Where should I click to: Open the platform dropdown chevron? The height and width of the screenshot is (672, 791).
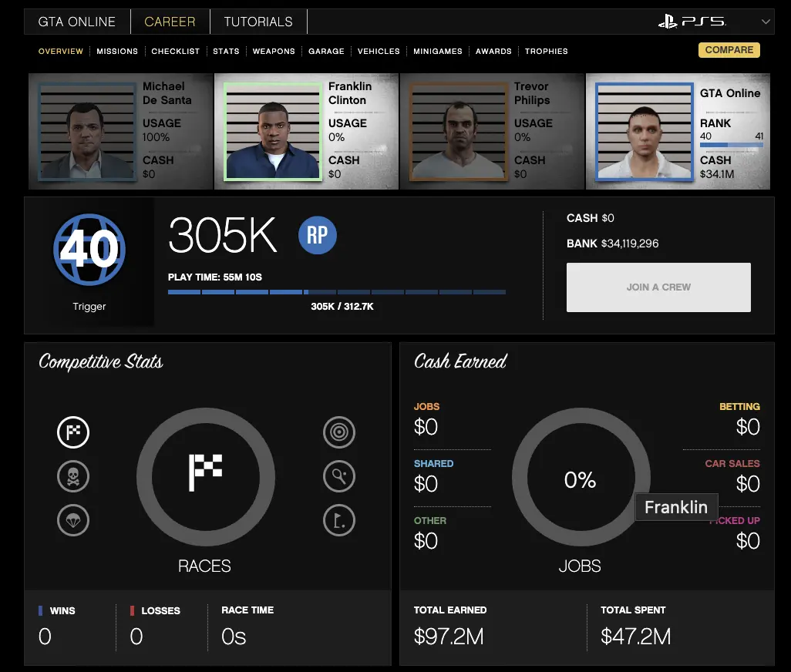point(766,22)
